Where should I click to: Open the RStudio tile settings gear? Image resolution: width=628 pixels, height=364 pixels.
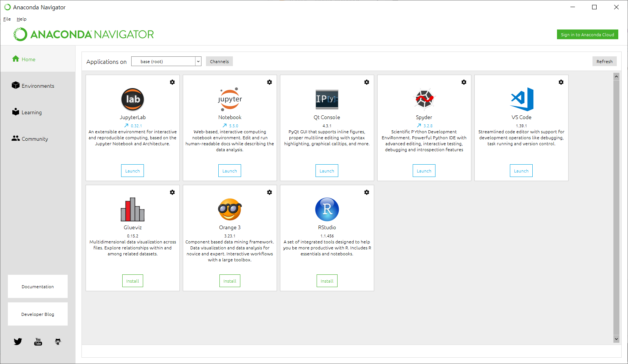click(x=367, y=192)
